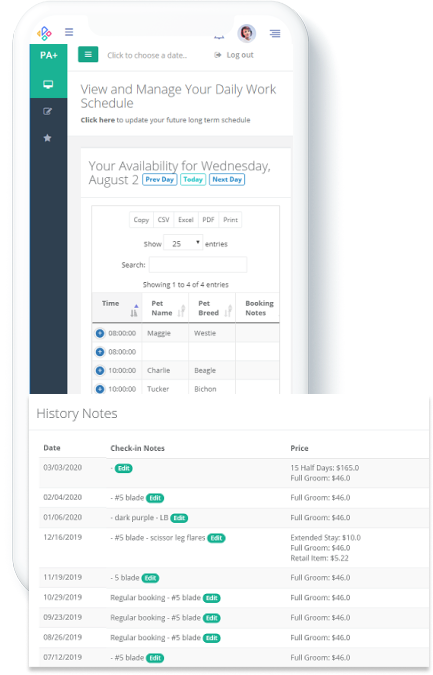Open the edit pencil sidebar icon
The height and width of the screenshot is (675, 433).
[x=48, y=111]
